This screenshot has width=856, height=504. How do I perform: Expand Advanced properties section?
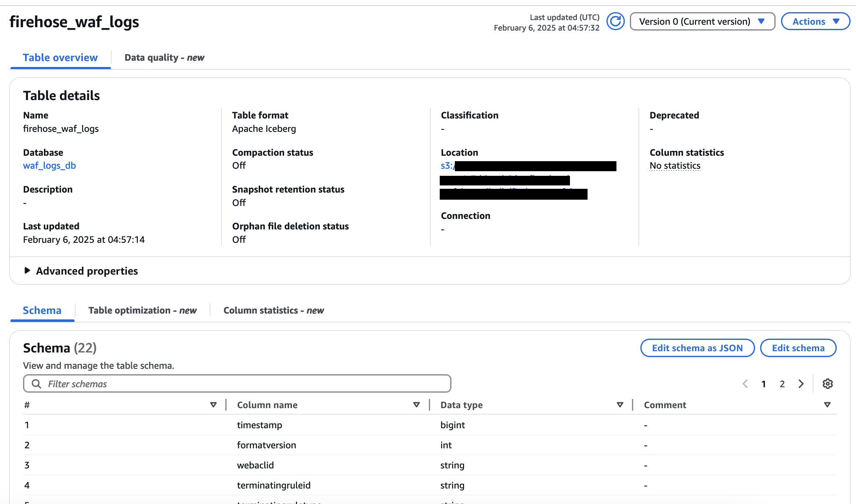pos(28,271)
